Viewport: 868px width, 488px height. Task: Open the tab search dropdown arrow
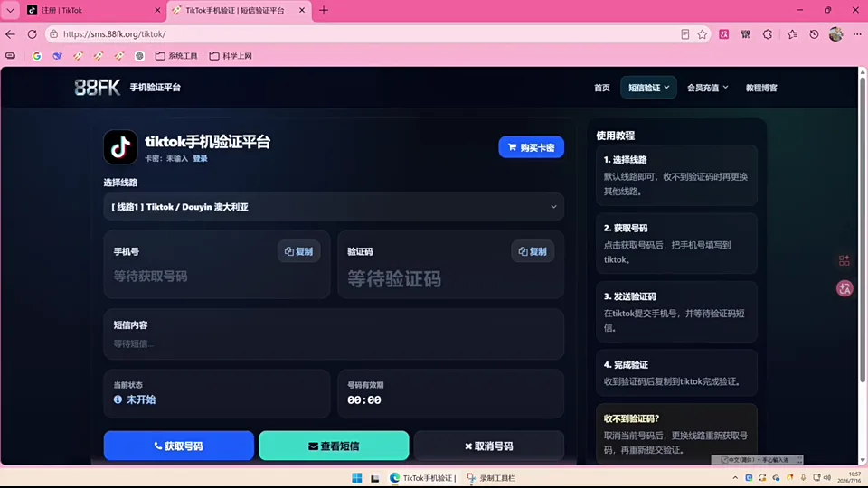(10, 10)
